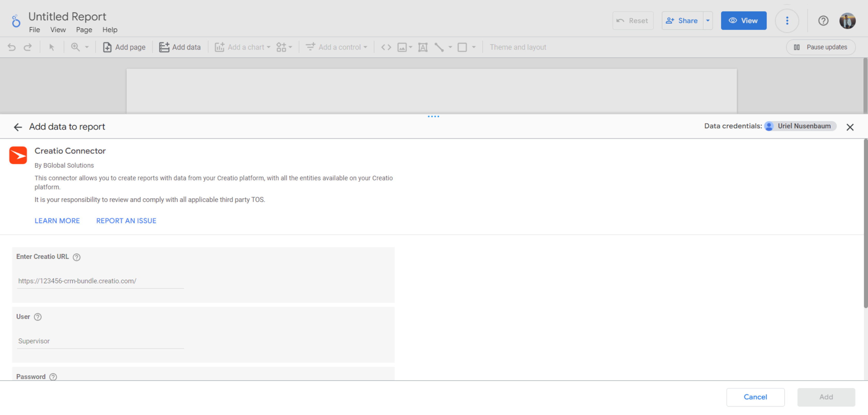Select the selection mode pointer tool
Image resolution: width=868 pixels, height=415 pixels.
click(52, 47)
